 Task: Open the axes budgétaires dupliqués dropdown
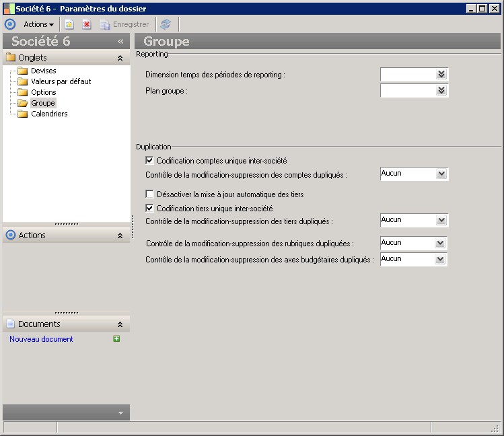[440, 259]
